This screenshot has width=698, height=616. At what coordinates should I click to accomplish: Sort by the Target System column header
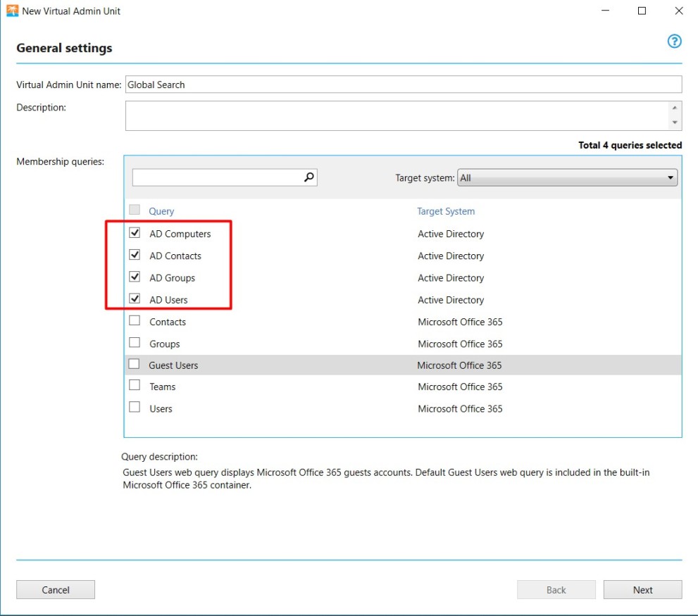pos(446,211)
